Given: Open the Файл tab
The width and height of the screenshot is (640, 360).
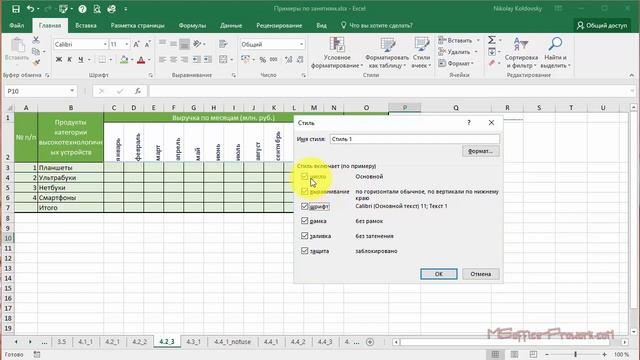Looking at the screenshot, I should (x=17, y=25).
